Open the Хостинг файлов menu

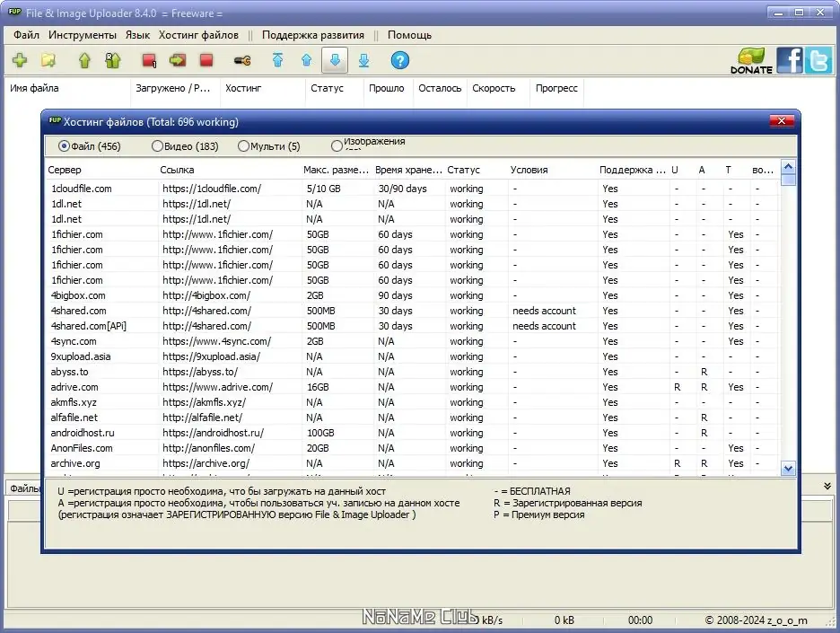(x=198, y=35)
